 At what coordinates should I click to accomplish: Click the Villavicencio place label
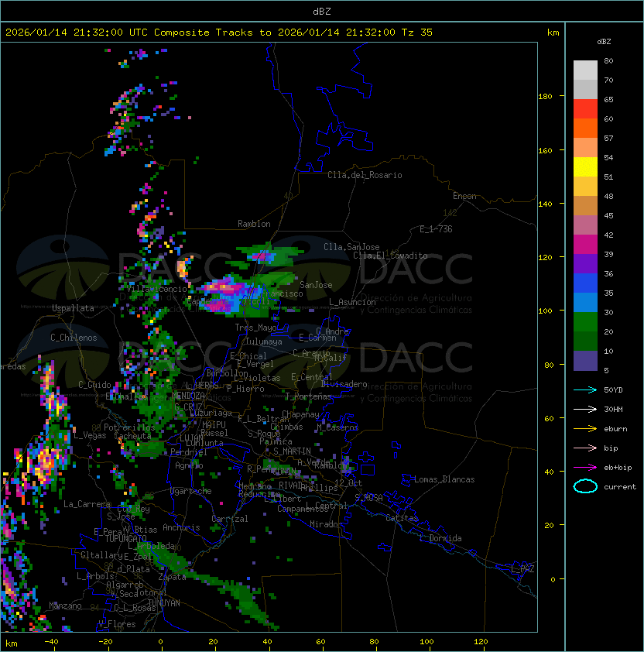[x=156, y=289]
